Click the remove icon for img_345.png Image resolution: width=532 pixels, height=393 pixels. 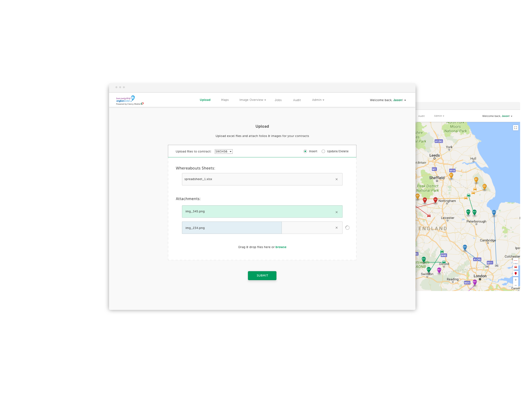(336, 212)
